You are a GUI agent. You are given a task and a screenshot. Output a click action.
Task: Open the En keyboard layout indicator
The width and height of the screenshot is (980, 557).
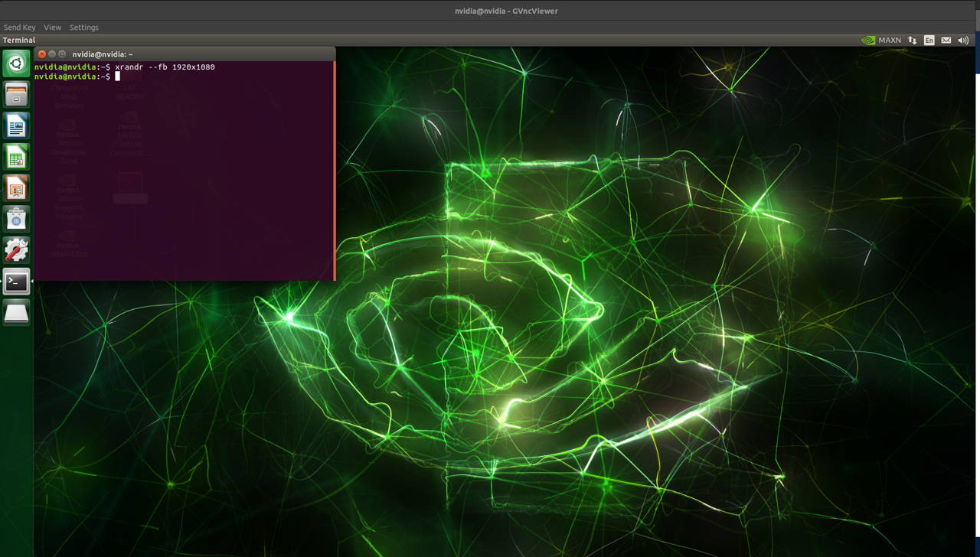point(929,41)
